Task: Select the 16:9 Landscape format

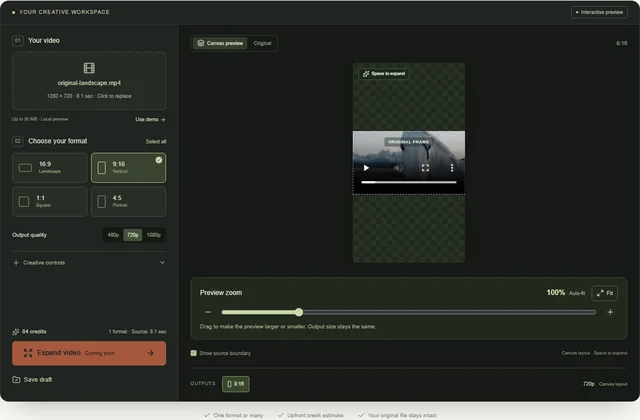Action: [x=50, y=168]
